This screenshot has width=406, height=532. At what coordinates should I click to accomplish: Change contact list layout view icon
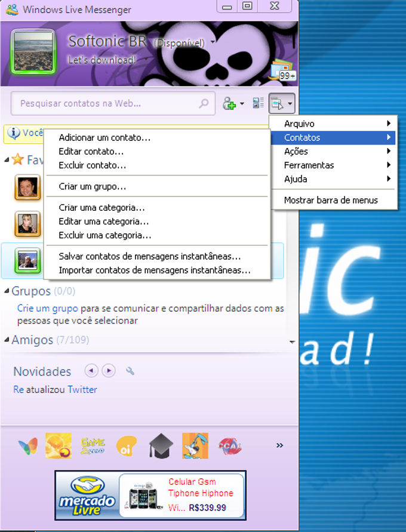coord(258,103)
